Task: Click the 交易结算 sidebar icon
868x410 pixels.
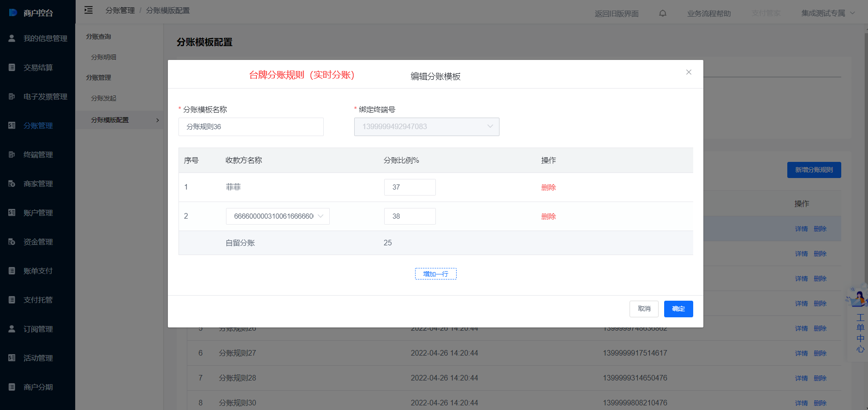Action: 12,67
